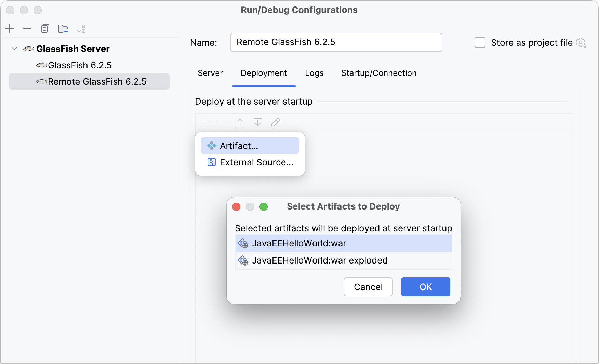This screenshot has height=364, width=599.
Task: Create a new configuration folder
Action: 63,29
